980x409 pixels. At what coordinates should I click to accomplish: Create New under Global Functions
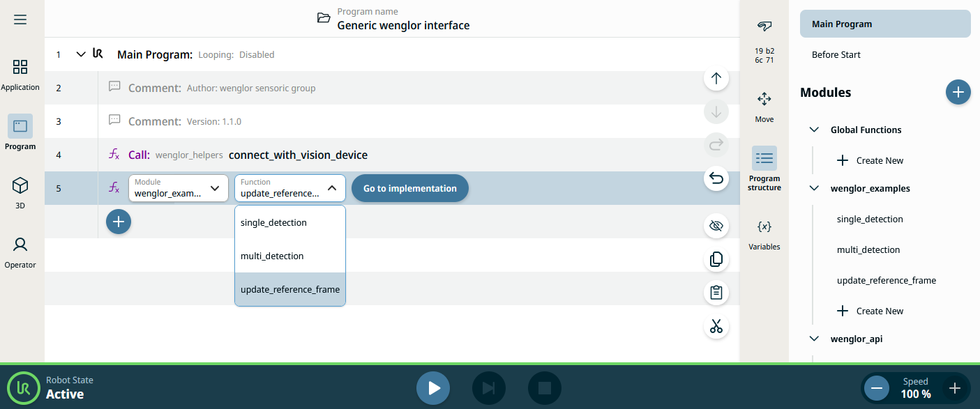click(x=870, y=160)
